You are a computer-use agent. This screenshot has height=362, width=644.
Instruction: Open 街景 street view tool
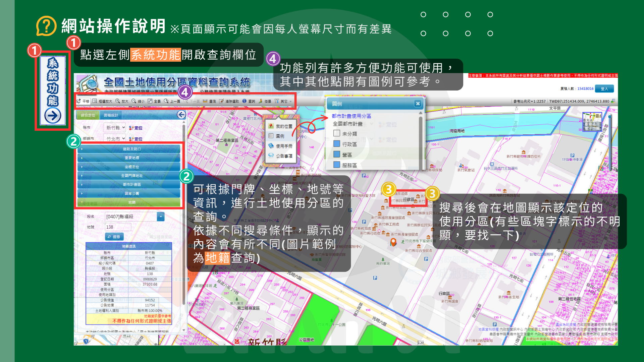coord(265,101)
